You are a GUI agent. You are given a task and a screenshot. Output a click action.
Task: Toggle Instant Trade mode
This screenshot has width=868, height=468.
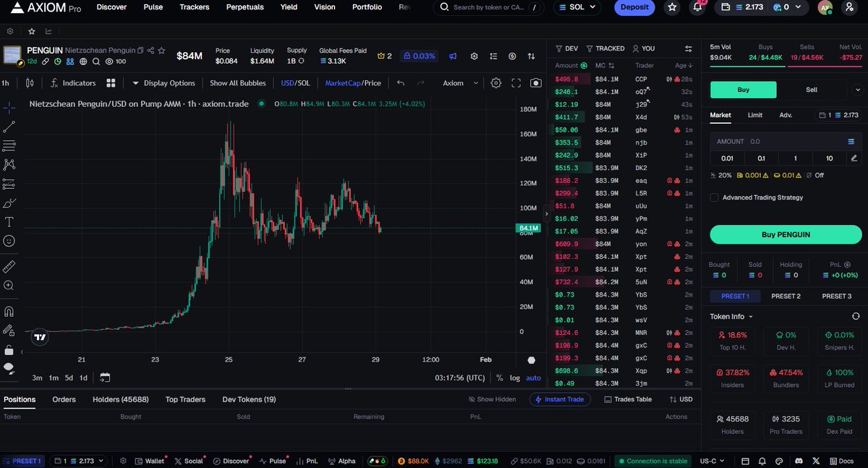coord(561,399)
